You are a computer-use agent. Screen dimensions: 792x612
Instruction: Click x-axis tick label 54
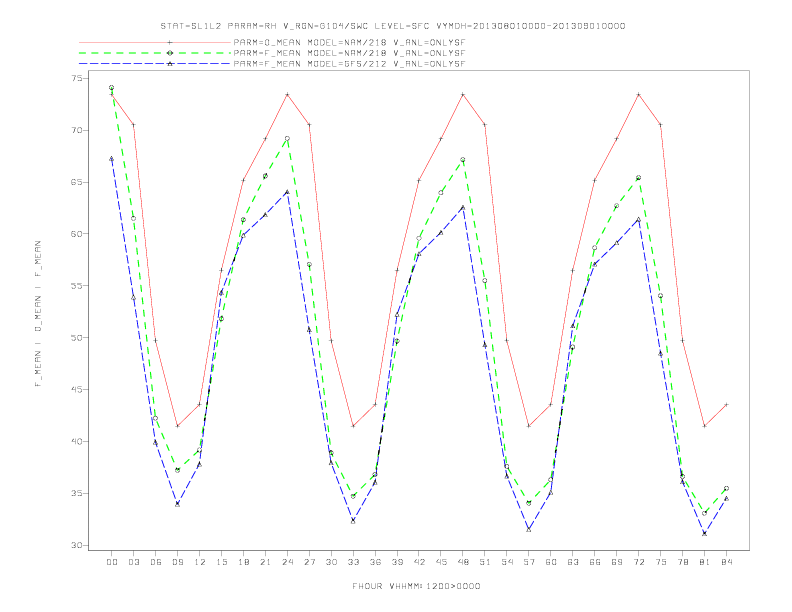[x=507, y=562]
